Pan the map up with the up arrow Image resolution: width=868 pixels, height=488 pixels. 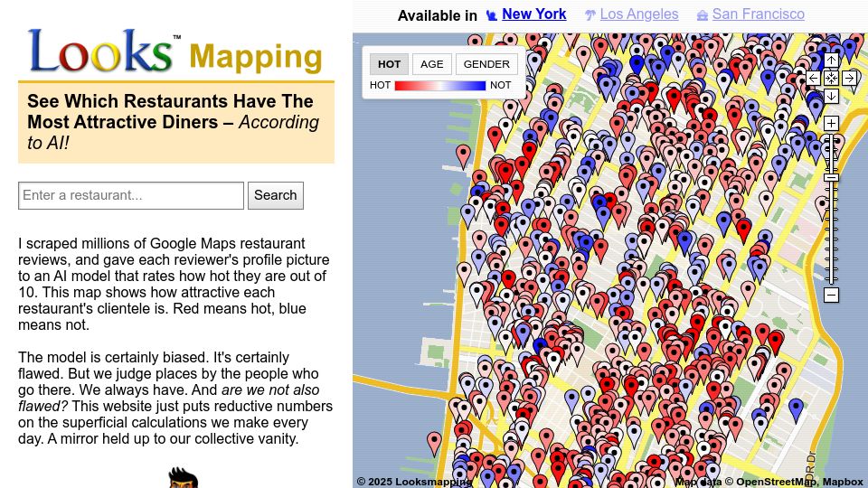(831, 61)
